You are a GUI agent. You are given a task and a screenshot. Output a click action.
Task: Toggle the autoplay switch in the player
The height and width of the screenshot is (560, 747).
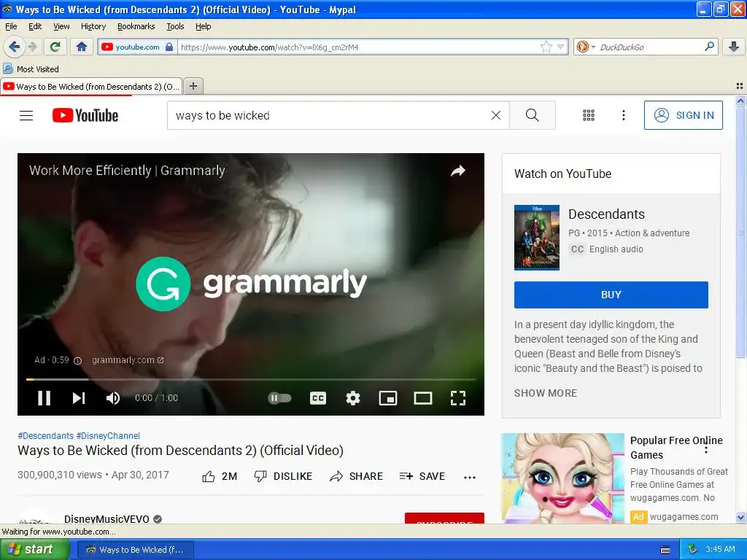click(279, 398)
